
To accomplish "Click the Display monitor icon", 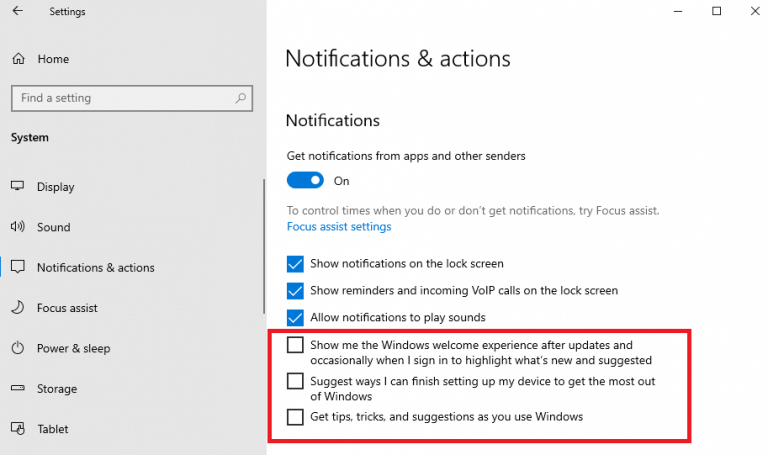I will 18,186.
